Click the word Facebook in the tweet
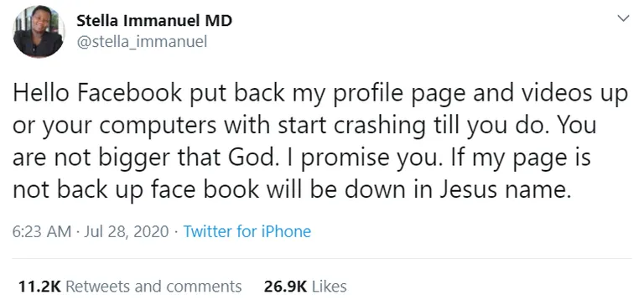Image resolution: width=644 pixels, height=305 pixels. 129,94
